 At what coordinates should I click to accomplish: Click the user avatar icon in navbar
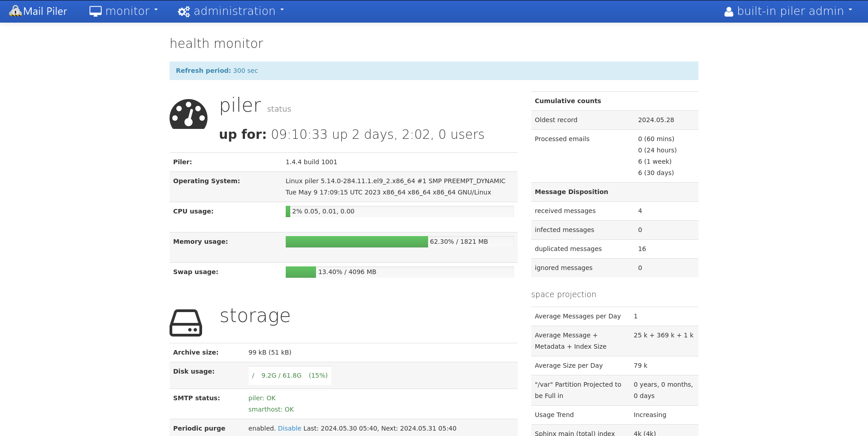pos(728,12)
